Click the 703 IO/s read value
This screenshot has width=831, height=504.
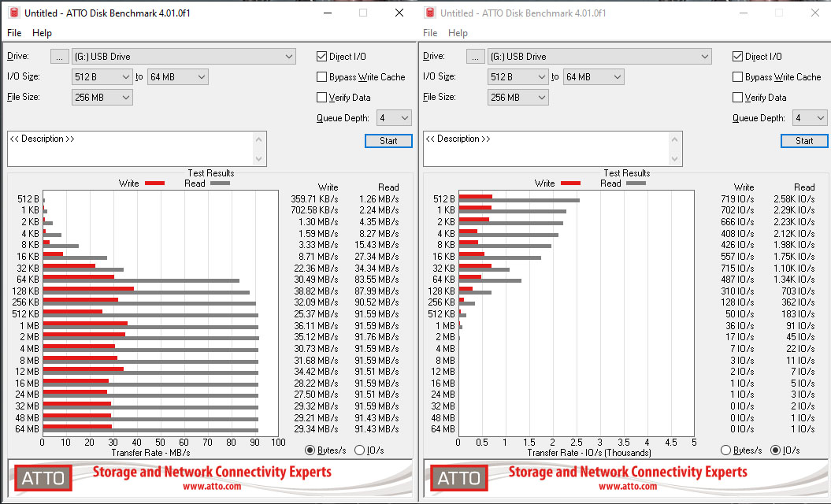click(798, 291)
